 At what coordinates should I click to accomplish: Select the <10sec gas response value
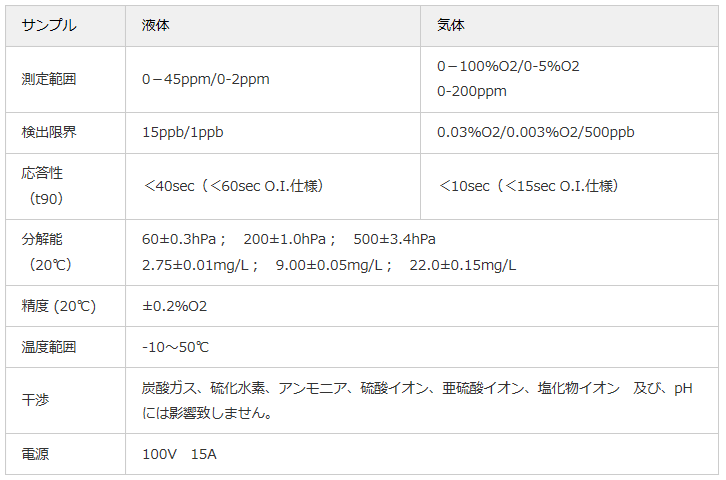pos(528,186)
